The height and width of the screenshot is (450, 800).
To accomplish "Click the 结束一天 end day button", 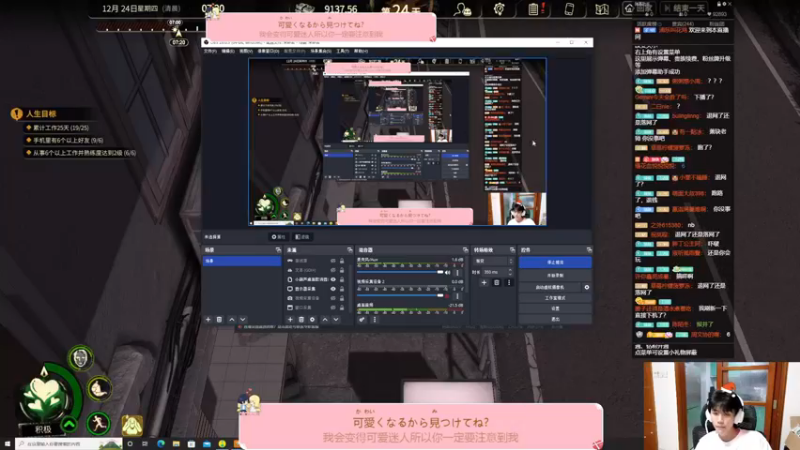I will pos(684,8).
